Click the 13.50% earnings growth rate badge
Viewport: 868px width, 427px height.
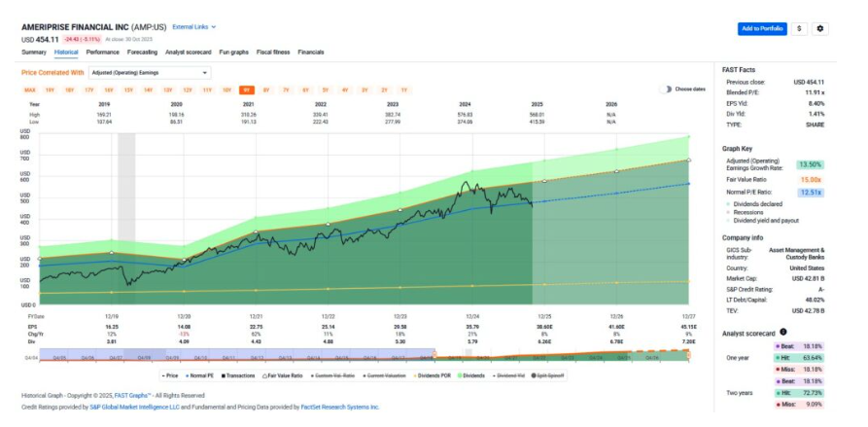(811, 164)
